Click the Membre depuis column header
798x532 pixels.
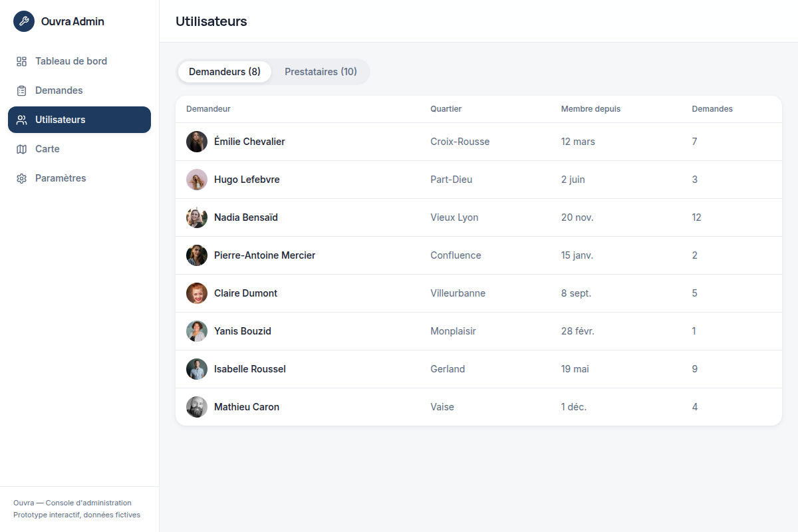pos(591,109)
